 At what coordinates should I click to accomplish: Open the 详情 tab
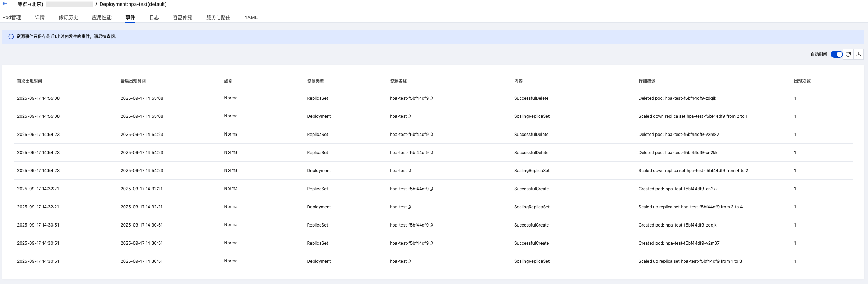tap(40, 17)
